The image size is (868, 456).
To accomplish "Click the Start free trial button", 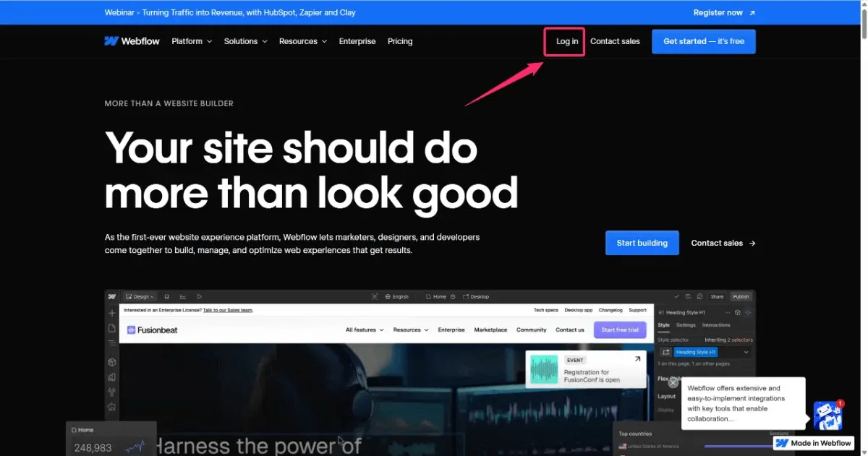I will point(620,330).
